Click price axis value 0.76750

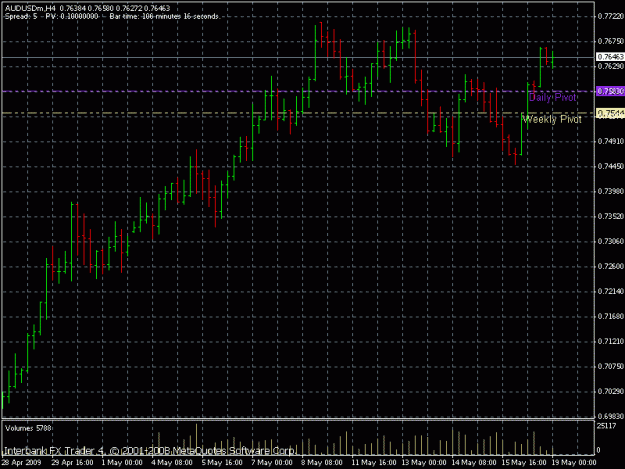point(611,41)
